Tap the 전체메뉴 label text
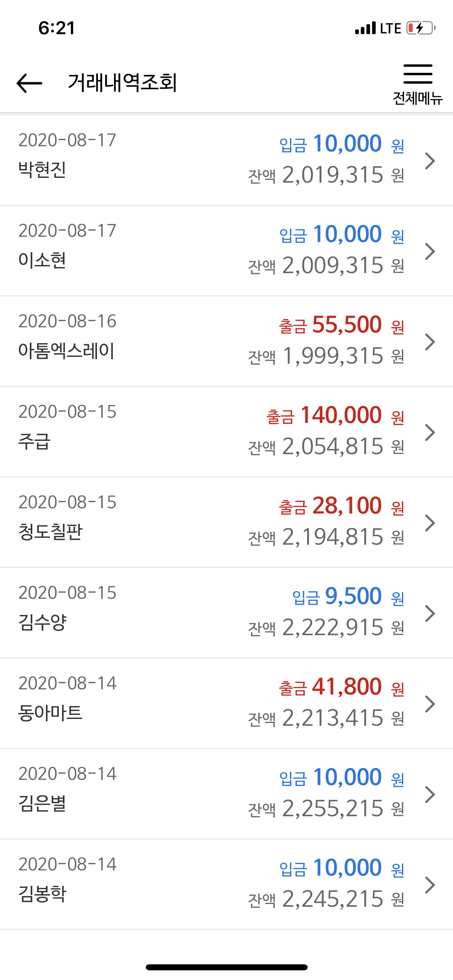This screenshot has width=453, height=980. 418,98
